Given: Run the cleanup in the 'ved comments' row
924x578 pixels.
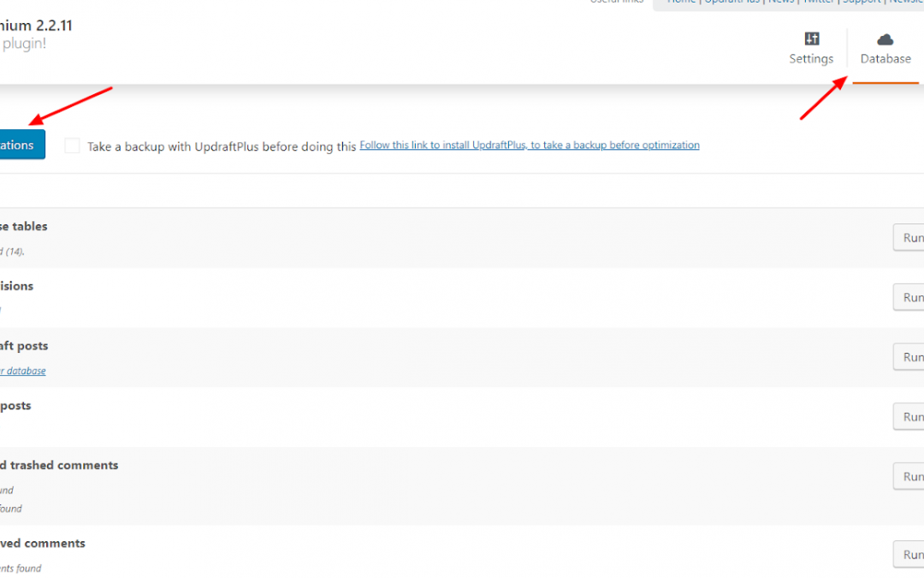Looking at the screenshot, I should click(909, 554).
